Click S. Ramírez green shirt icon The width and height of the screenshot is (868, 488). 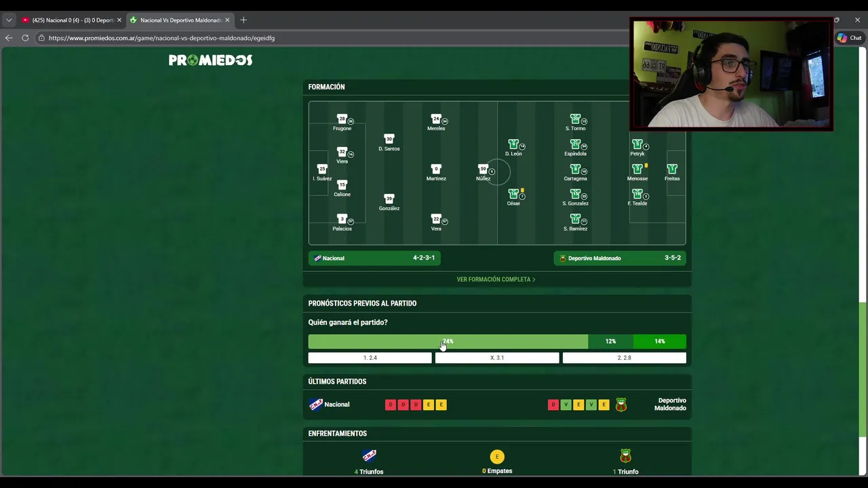pyautogui.click(x=575, y=220)
